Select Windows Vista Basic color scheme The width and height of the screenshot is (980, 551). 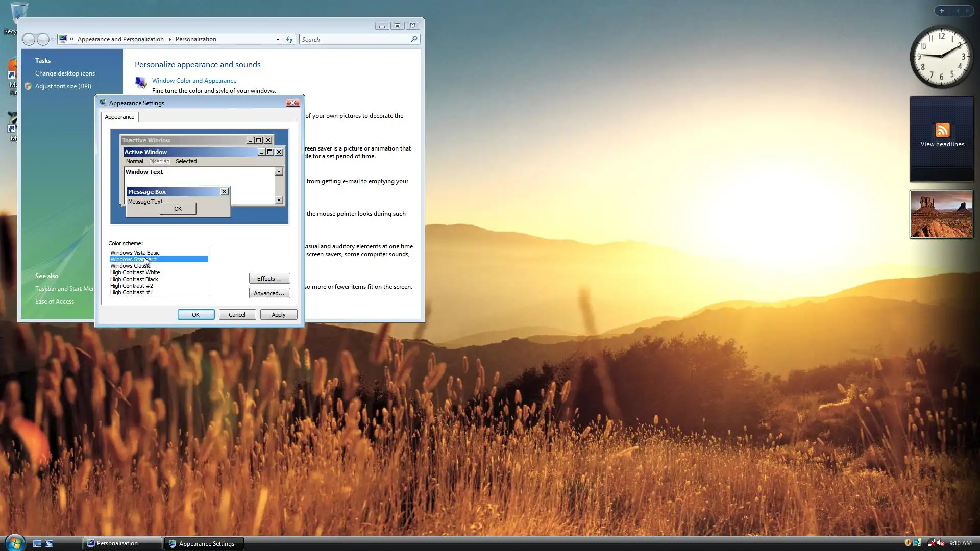[x=135, y=253]
